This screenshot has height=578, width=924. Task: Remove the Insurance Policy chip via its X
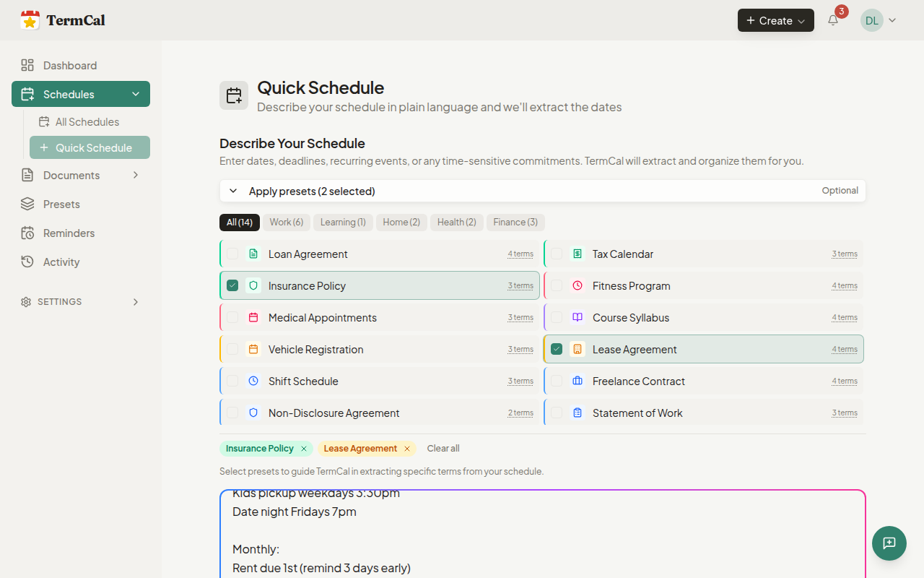pyautogui.click(x=304, y=448)
